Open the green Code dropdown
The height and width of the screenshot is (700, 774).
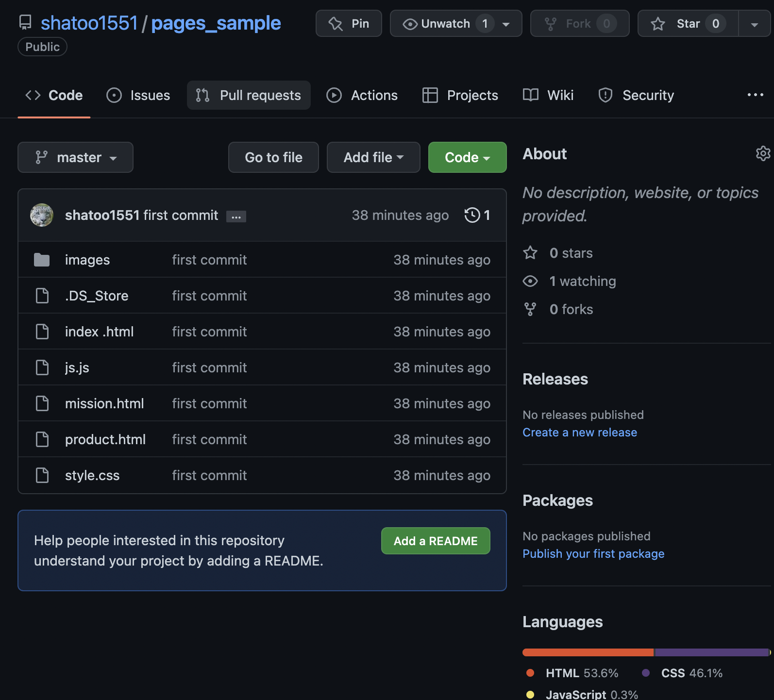pos(467,157)
